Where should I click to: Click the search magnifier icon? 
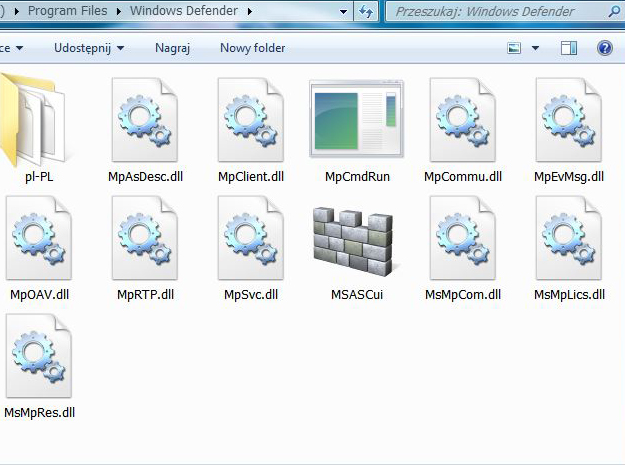click(x=614, y=12)
